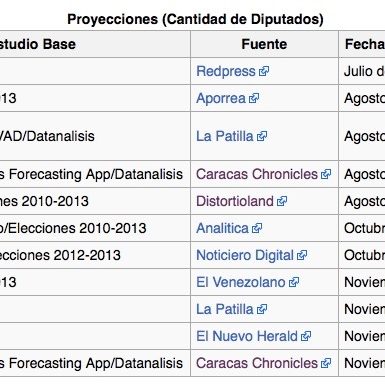This screenshot has height=385, width=385.
Task: Open first Caracas Chronicles link
Action: coord(257,174)
